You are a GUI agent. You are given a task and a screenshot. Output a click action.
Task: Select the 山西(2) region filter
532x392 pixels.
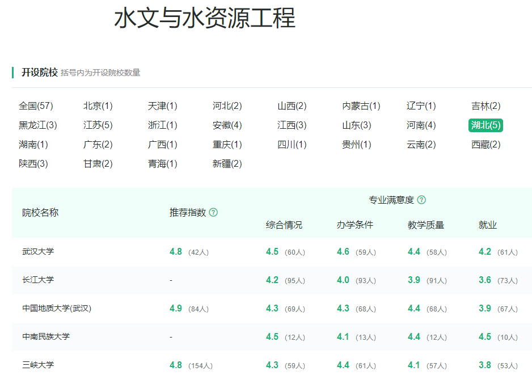292,106
